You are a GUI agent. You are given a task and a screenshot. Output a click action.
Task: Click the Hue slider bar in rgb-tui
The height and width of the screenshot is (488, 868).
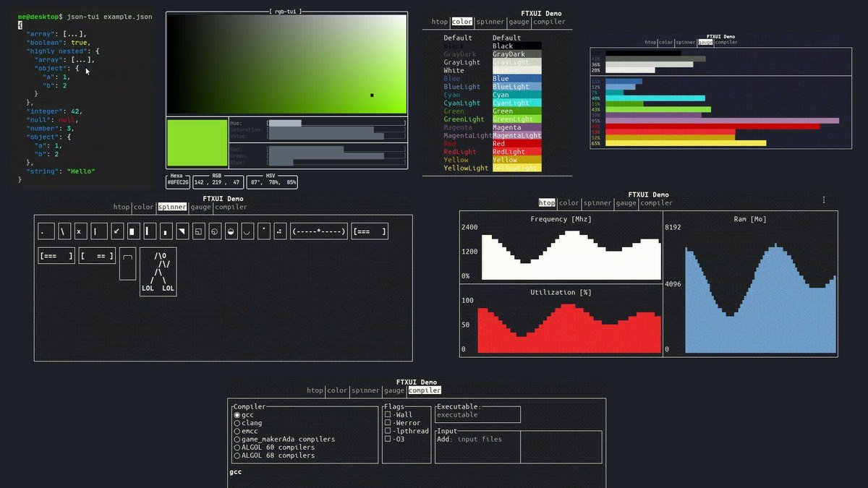click(x=336, y=124)
